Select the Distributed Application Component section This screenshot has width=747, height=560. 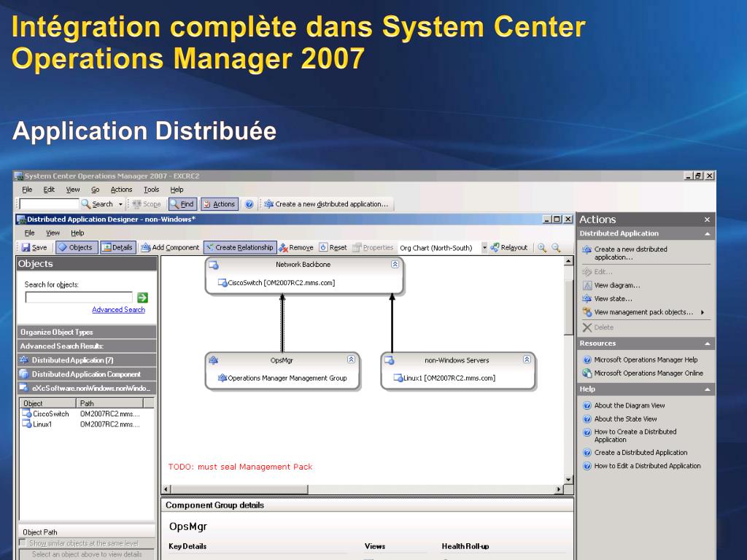click(x=87, y=374)
